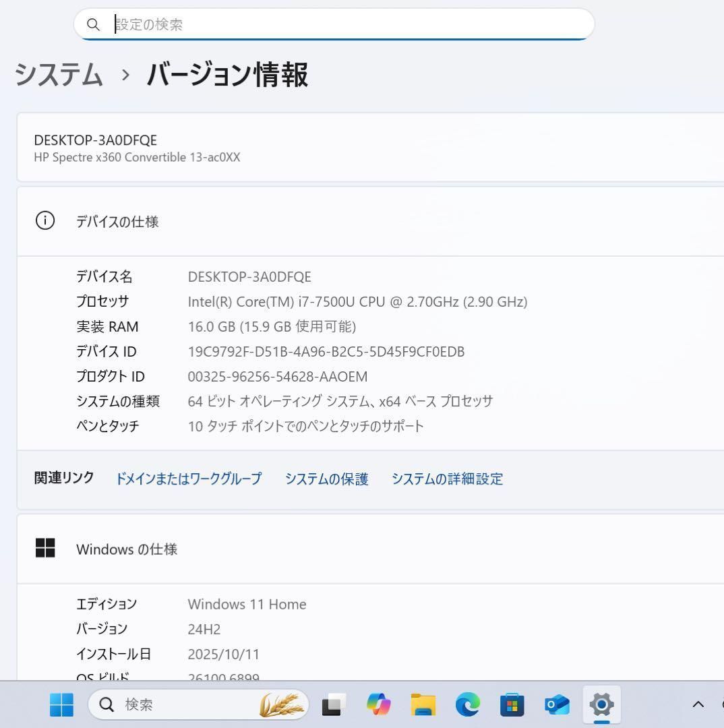Select the バージョン情報 breadcrumb item
724x728 pixels.
click(x=227, y=76)
